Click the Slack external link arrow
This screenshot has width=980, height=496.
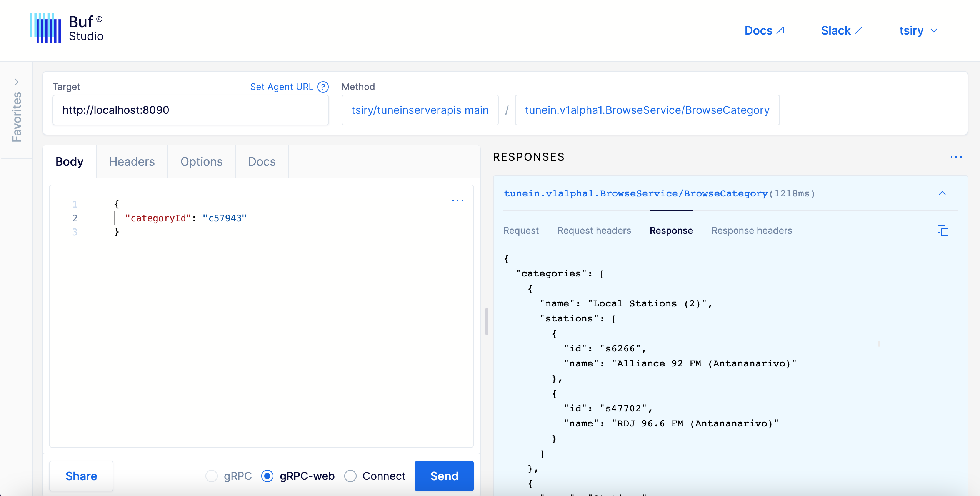(x=860, y=30)
